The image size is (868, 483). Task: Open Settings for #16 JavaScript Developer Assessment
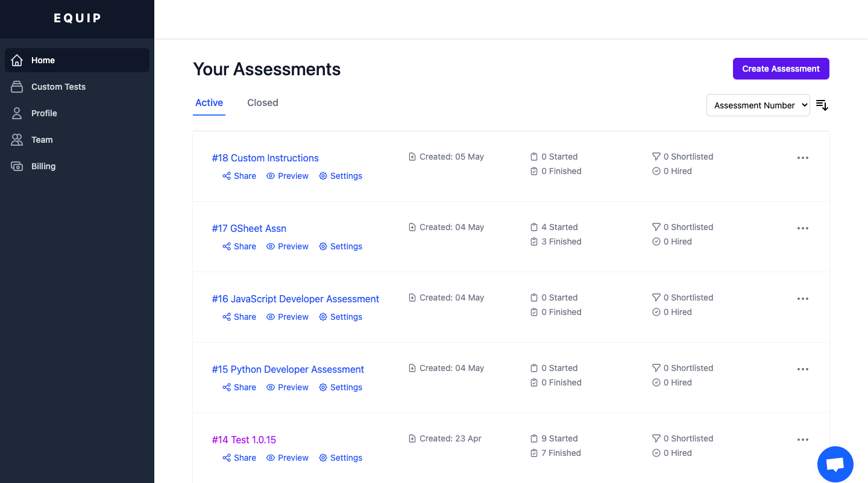341,317
